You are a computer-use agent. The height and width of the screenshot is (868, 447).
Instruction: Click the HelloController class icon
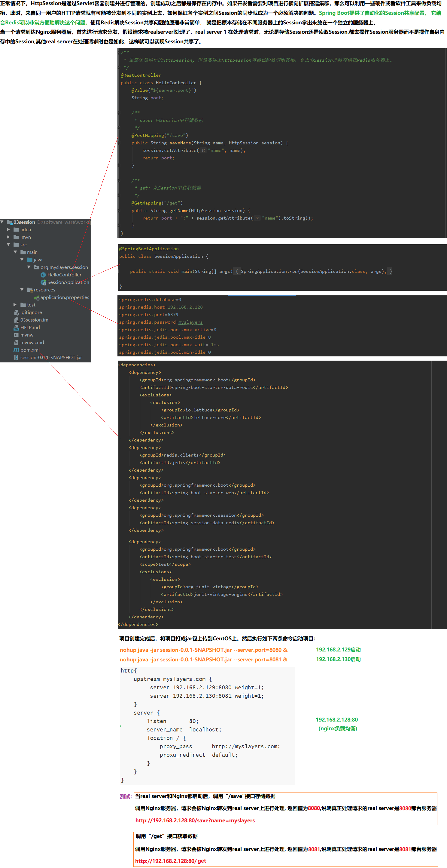(x=43, y=275)
